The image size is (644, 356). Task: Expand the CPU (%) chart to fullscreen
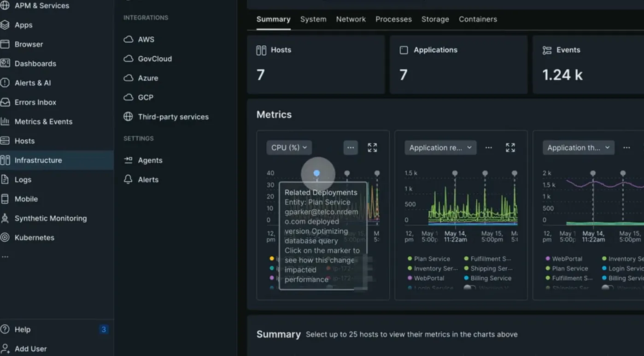[372, 148]
